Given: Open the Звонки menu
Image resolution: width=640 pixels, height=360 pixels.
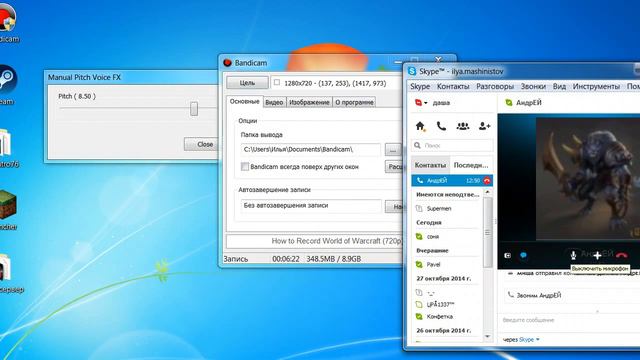Looking at the screenshot, I should click(x=533, y=87).
